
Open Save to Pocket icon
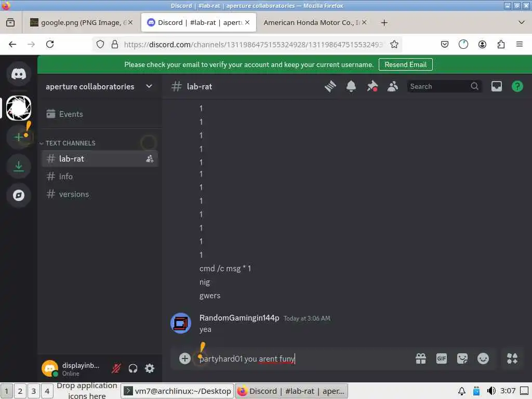click(x=445, y=45)
